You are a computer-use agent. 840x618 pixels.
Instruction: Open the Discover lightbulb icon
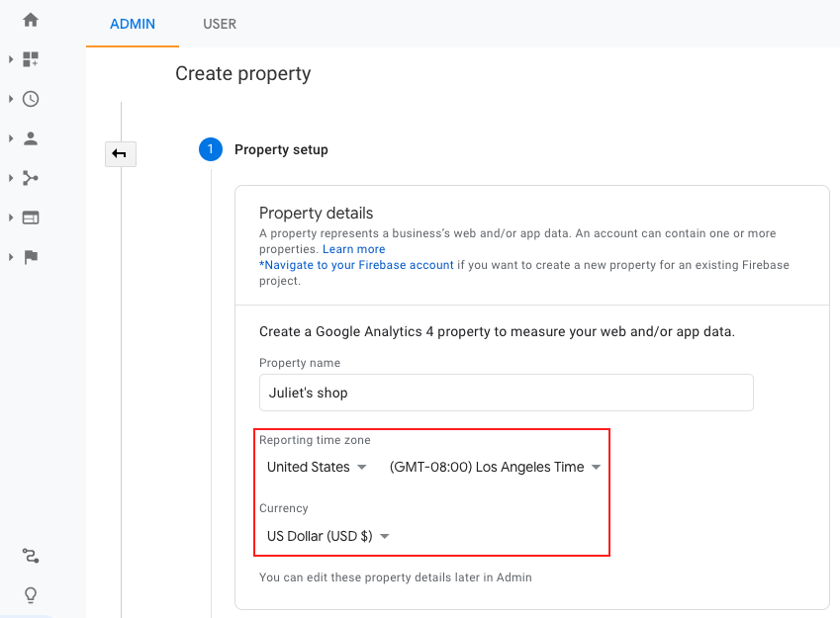click(31, 595)
